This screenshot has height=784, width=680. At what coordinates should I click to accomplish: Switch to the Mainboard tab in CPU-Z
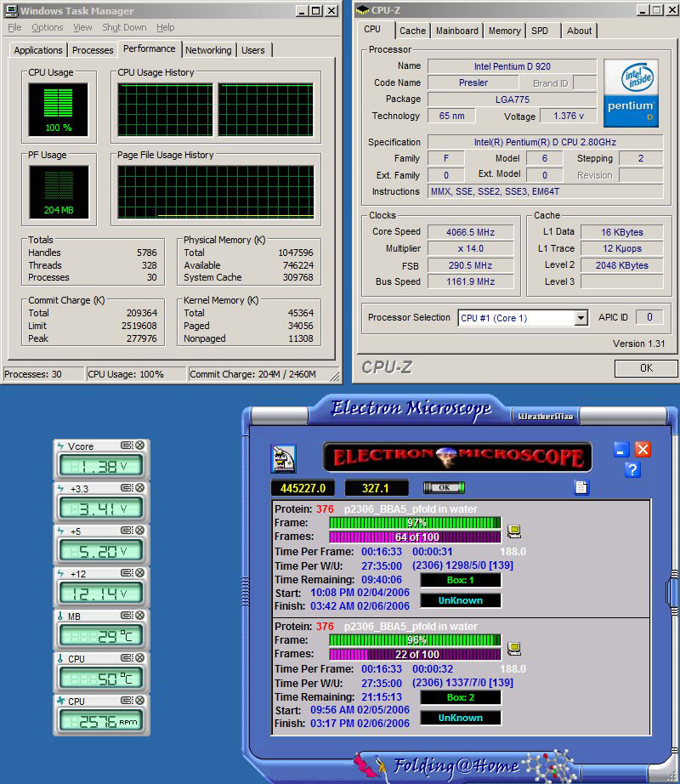pos(457,31)
